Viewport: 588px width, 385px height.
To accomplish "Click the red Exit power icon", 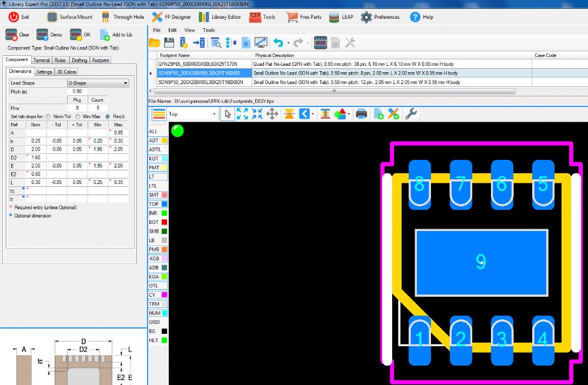I will click(14, 17).
